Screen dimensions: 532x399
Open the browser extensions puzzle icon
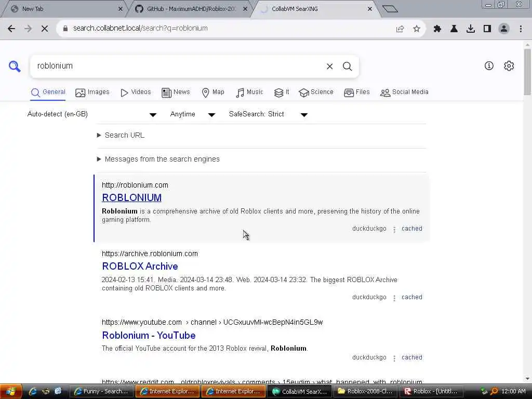coord(437,29)
